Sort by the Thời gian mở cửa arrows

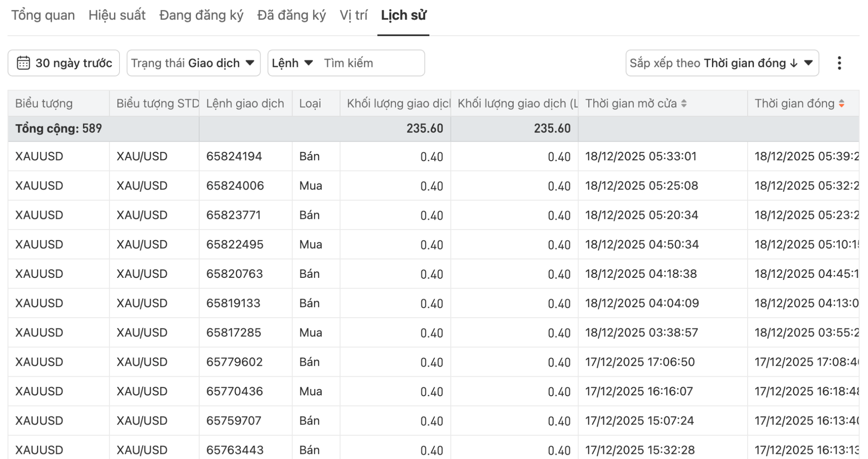click(x=684, y=104)
